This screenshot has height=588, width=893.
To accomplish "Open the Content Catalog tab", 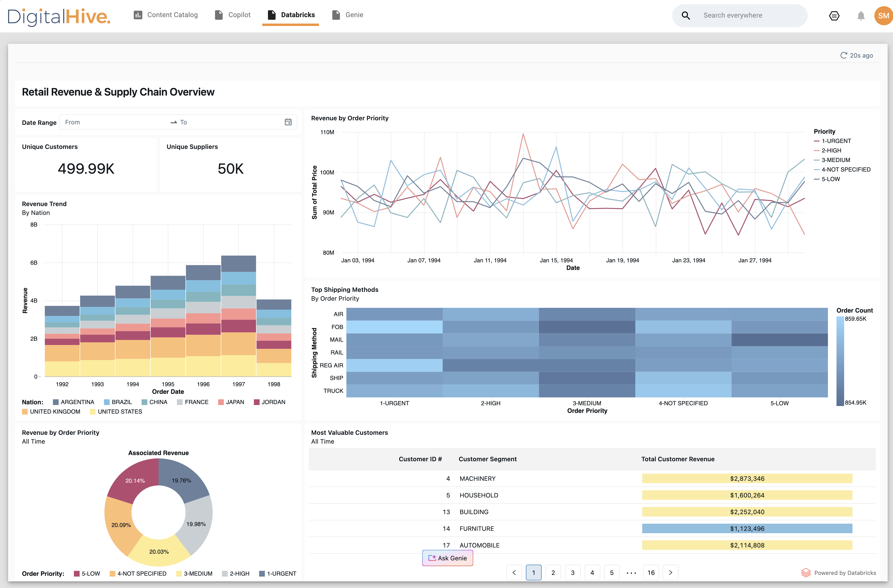I will click(166, 15).
